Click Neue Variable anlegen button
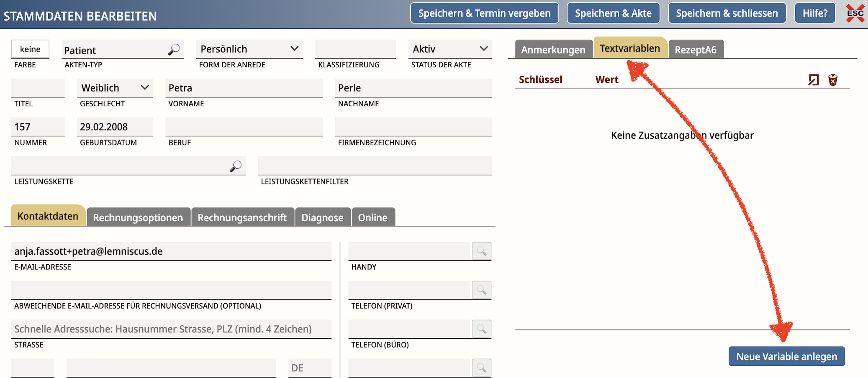The height and width of the screenshot is (378, 868). [787, 356]
